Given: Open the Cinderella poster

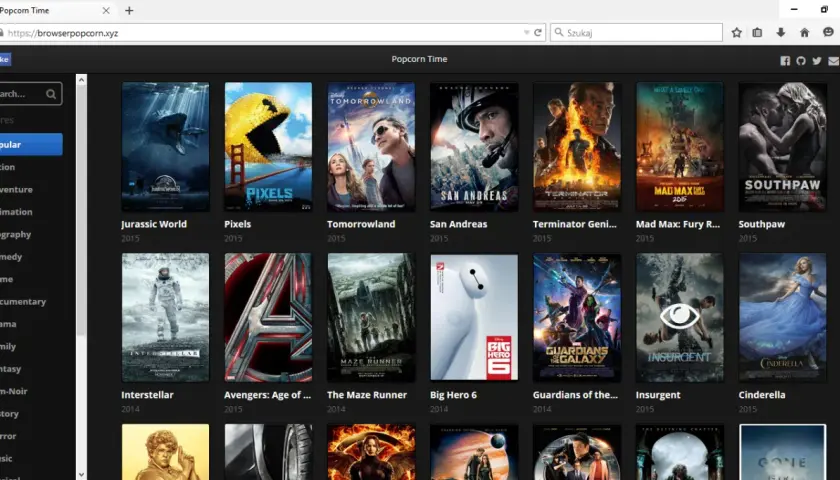Looking at the screenshot, I should pos(783,318).
